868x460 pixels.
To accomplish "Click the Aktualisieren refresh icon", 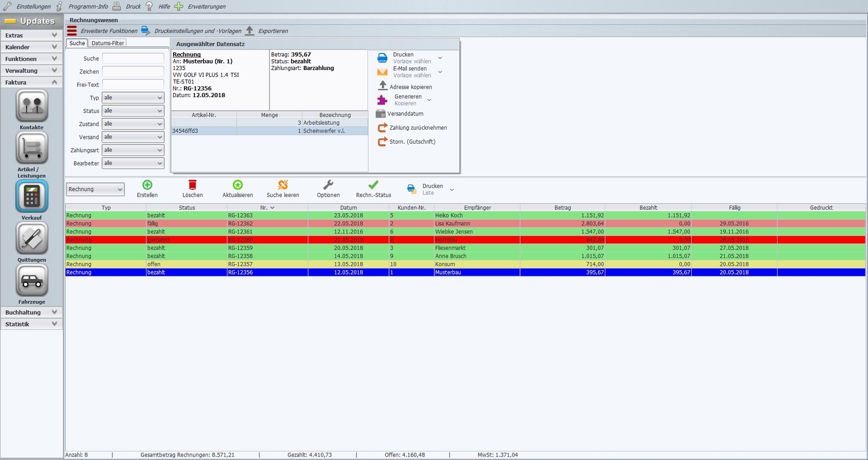I will pyautogui.click(x=238, y=185).
